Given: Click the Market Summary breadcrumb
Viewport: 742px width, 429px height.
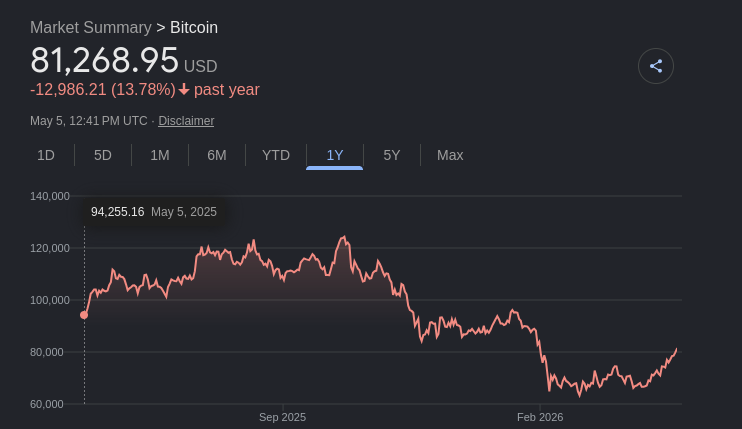Looking at the screenshot, I should click(91, 27).
